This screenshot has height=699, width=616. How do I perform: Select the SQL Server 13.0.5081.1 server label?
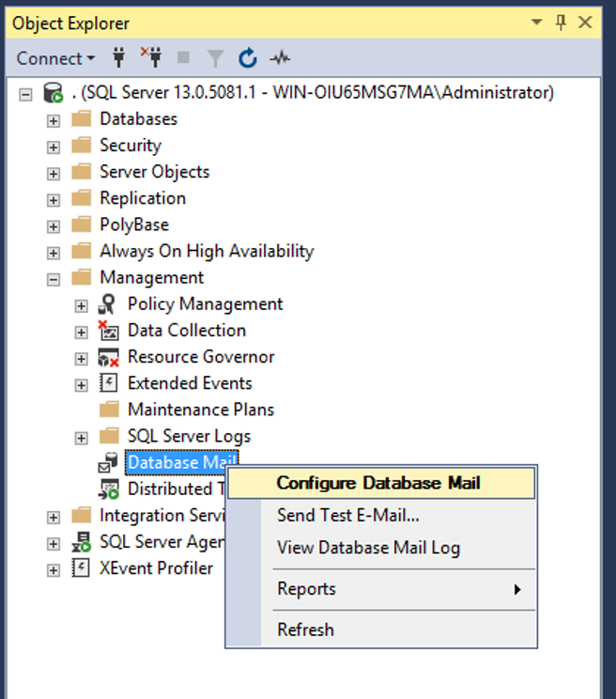(313, 93)
